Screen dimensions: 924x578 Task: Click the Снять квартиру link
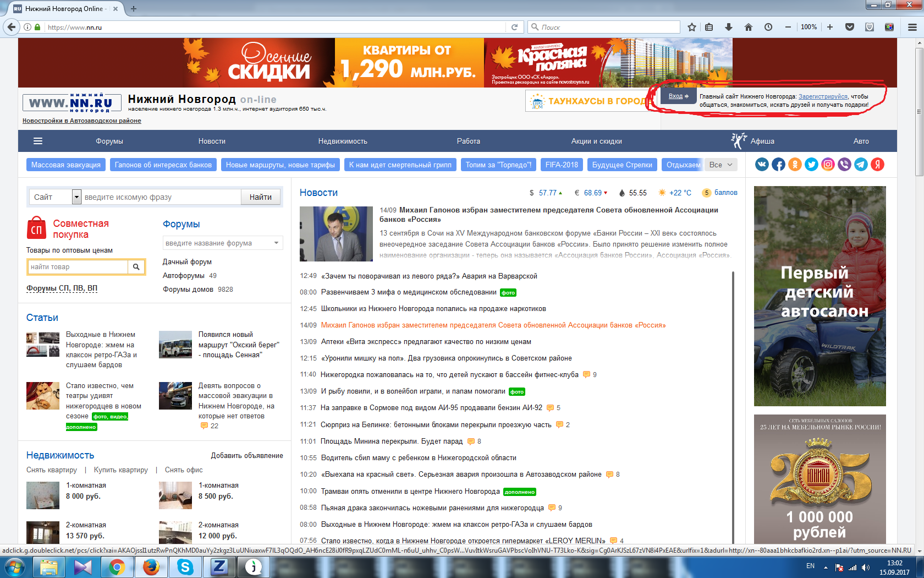pyautogui.click(x=52, y=470)
